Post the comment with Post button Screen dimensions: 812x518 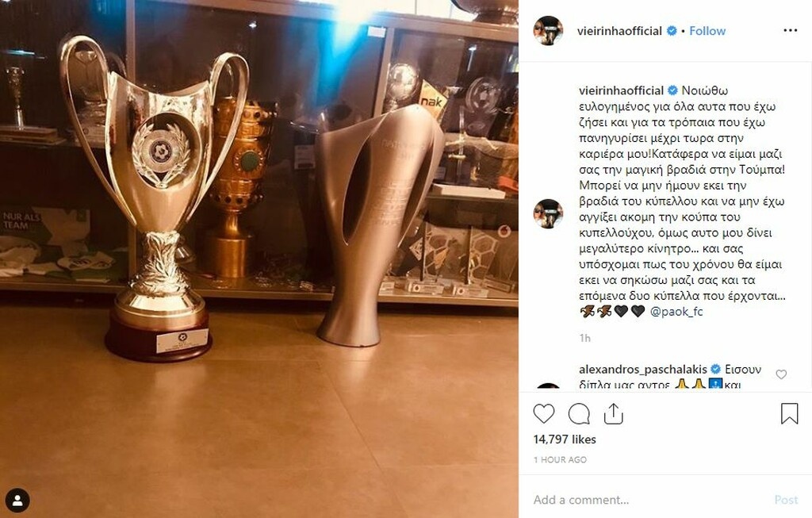tap(786, 500)
